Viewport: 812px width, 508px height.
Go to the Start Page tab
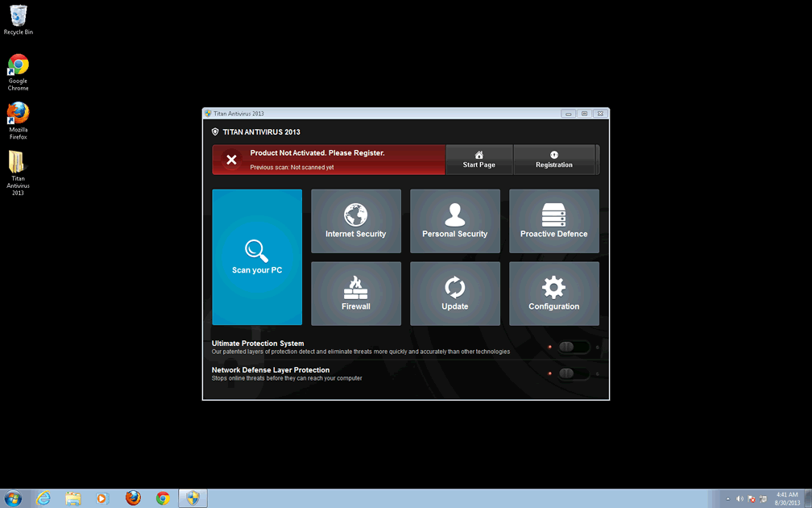[478, 160]
